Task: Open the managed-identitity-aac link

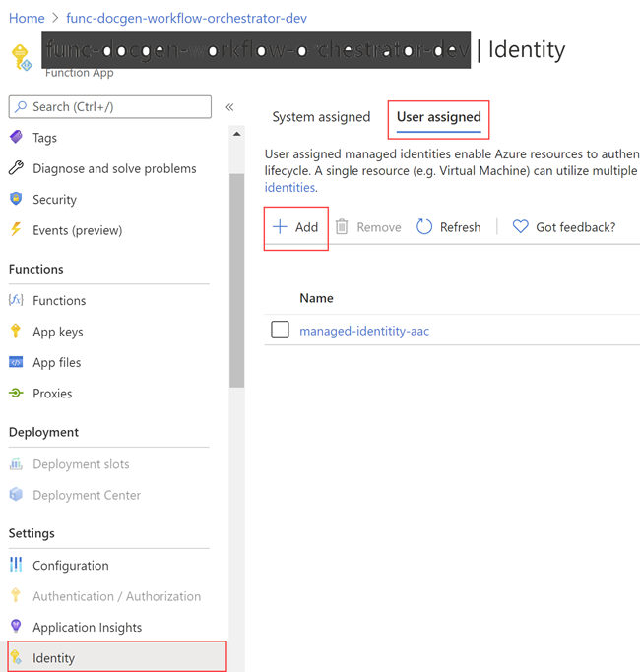Action: [x=364, y=331]
